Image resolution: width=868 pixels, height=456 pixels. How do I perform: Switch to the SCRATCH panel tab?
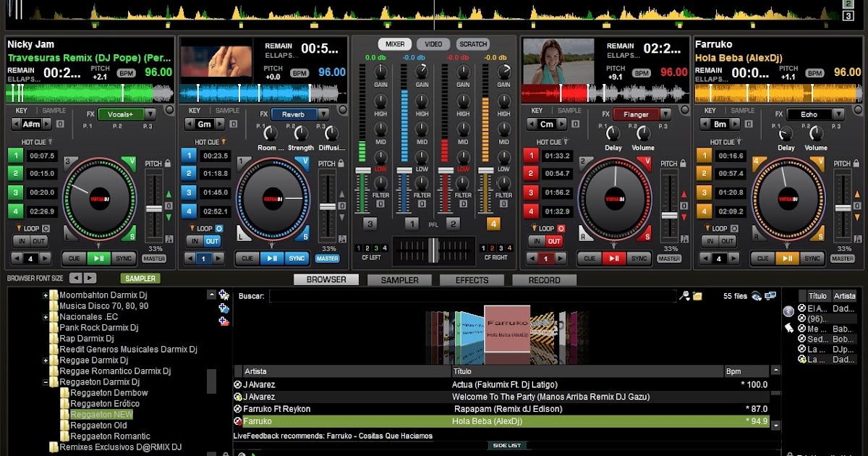tap(473, 44)
